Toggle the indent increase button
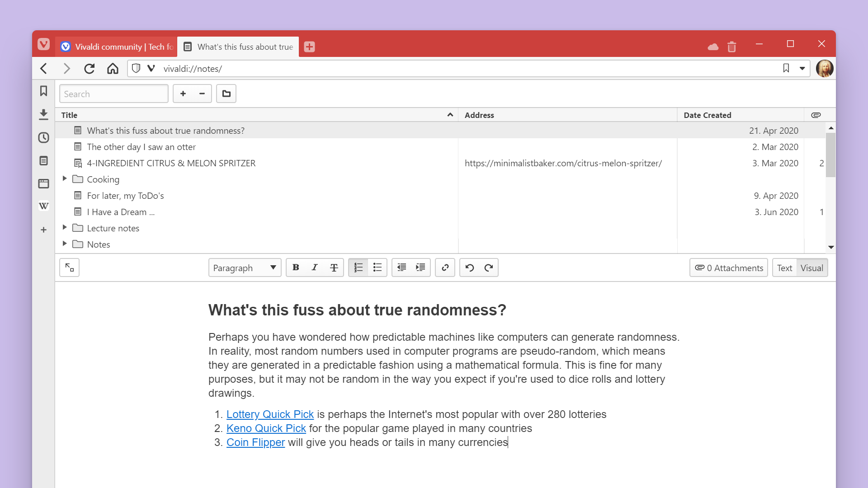The image size is (868, 488). click(421, 267)
